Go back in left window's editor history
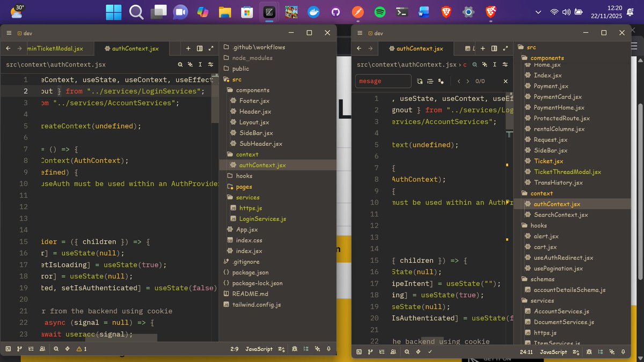The height and width of the screenshot is (362, 644). (x=8, y=48)
